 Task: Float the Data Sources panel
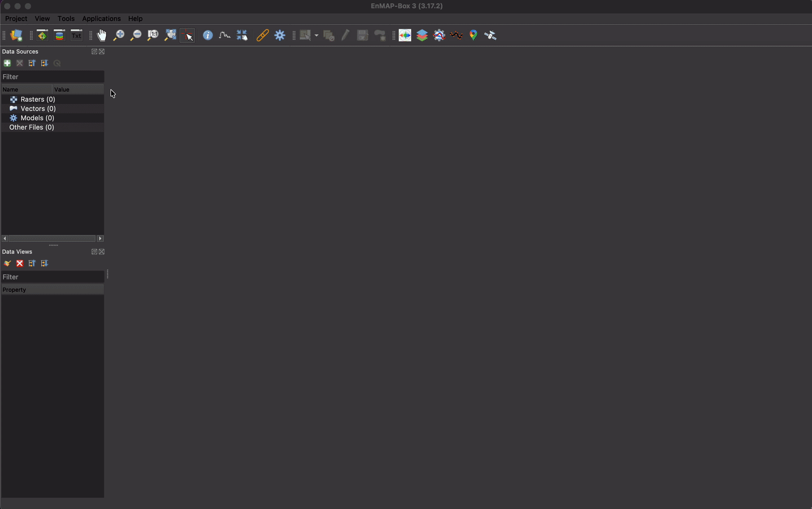tap(94, 51)
